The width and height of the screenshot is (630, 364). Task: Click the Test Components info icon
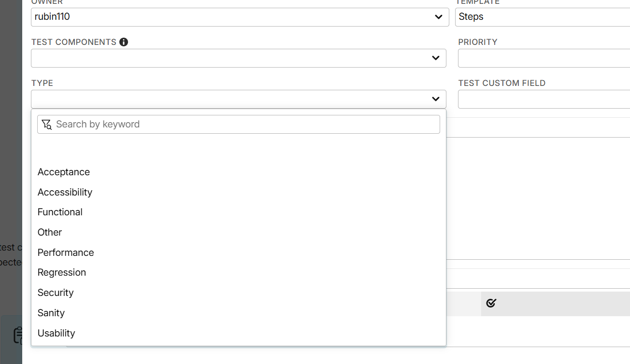point(124,42)
